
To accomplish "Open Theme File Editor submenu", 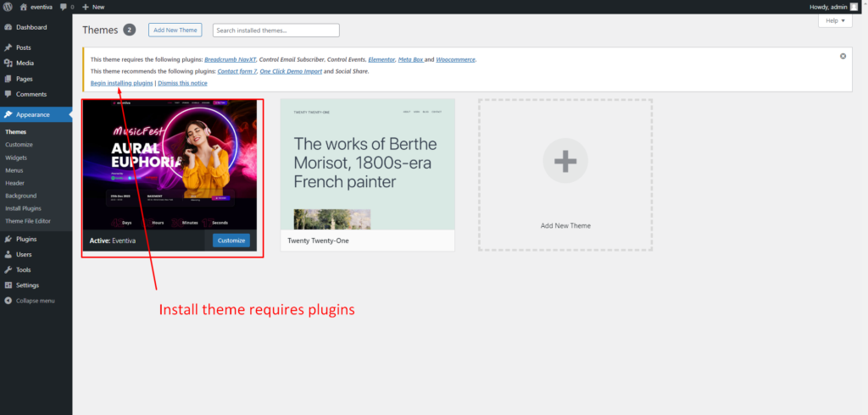I will pos(28,221).
